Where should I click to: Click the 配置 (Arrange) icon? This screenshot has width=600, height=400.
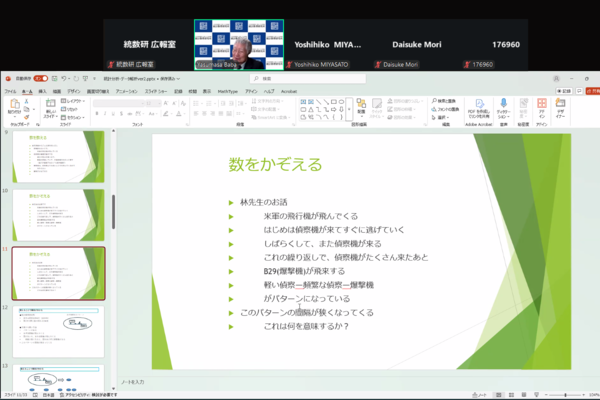[x=361, y=106]
